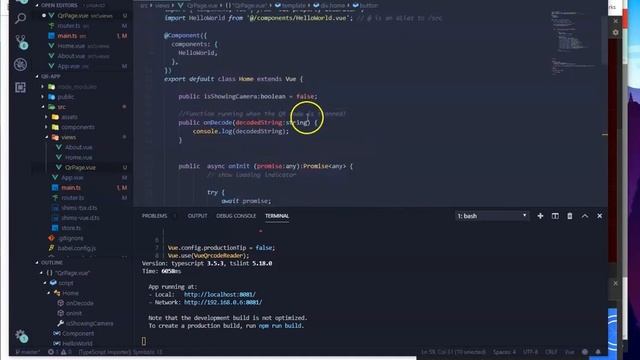Open notifications bell in status bar

[x=598, y=352]
